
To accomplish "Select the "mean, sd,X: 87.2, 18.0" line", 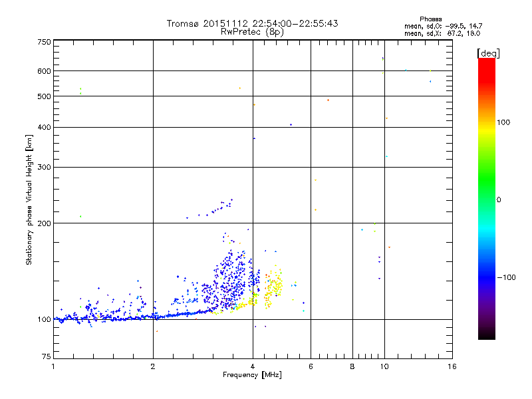I will [442, 33].
